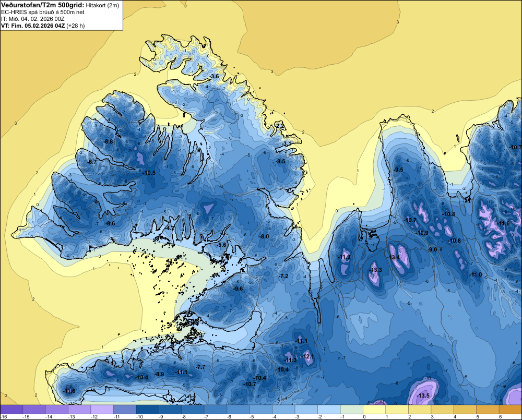Click the -12.1 temperature label
Image resolution: width=522 pixels, height=420 pixels.
pyautogui.click(x=307, y=356)
